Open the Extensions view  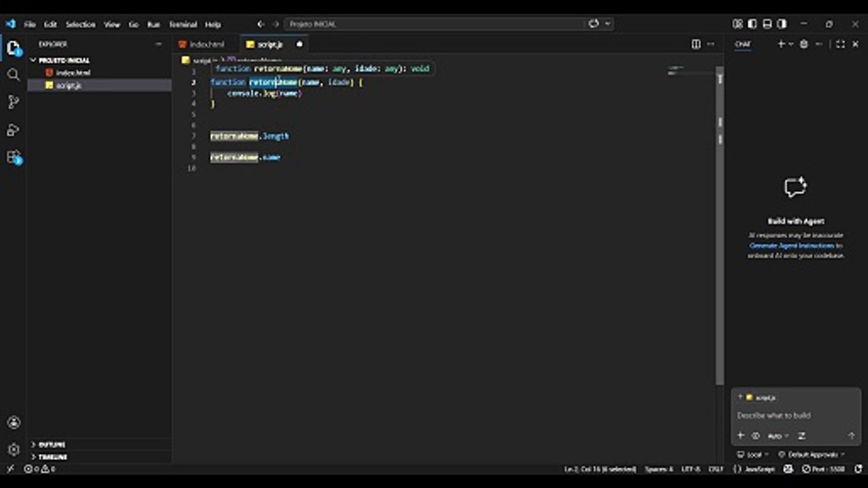point(14,157)
